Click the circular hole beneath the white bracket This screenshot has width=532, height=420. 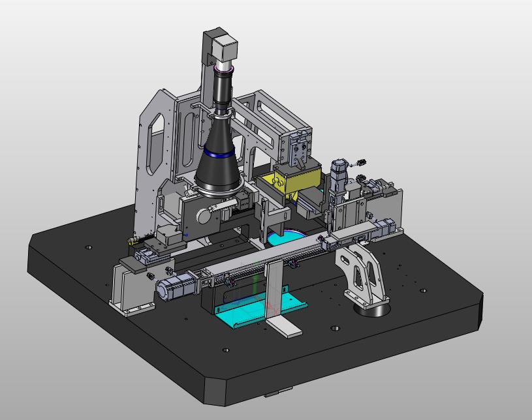click(x=371, y=309)
